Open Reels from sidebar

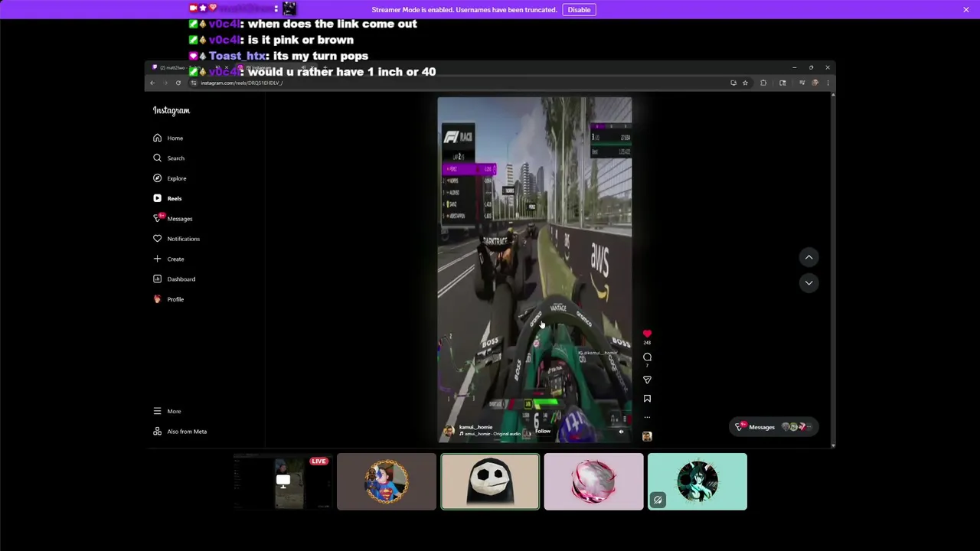[x=168, y=198]
